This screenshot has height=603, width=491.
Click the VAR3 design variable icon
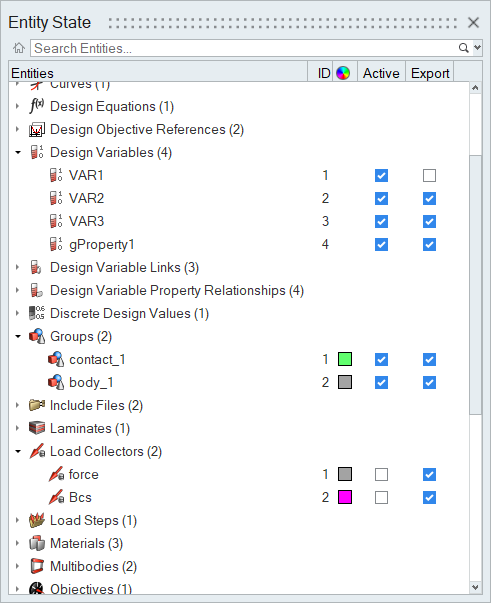click(x=56, y=221)
